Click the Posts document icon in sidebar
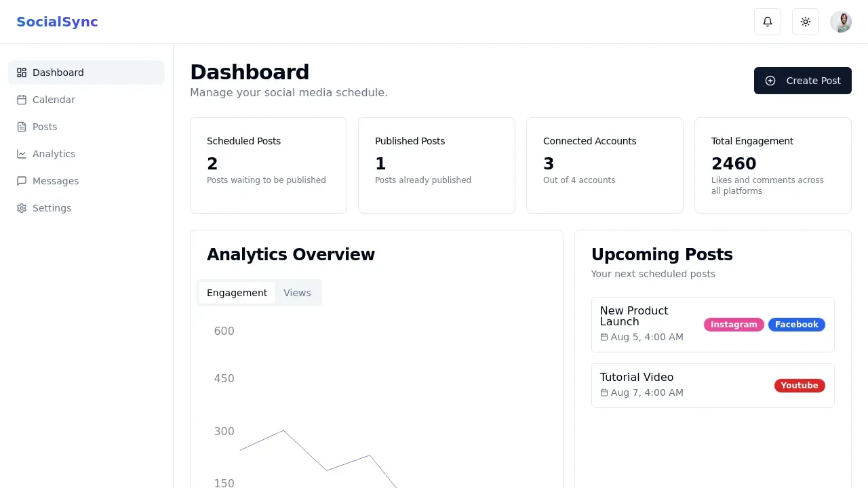 click(x=21, y=127)
